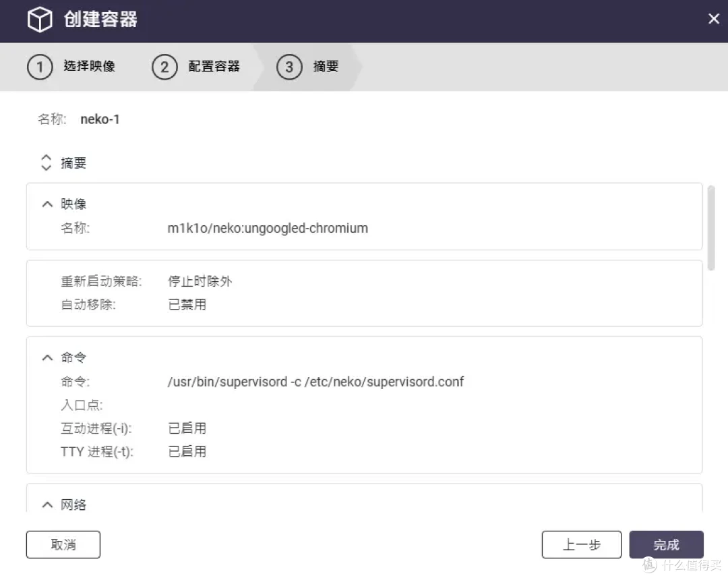Go to step 2 配置容器
Image resolution: width=728 pixels, height=580 pixels.
click(x=196, y=67)
